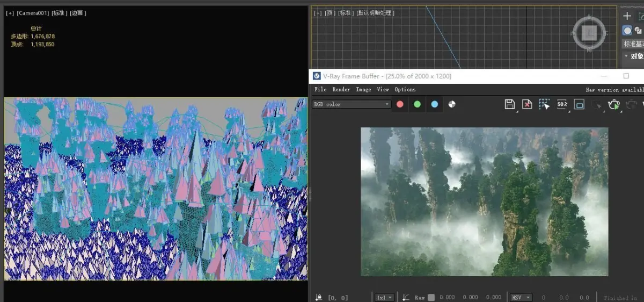Click the [+] menu in top viewport

tap(318, 13)
